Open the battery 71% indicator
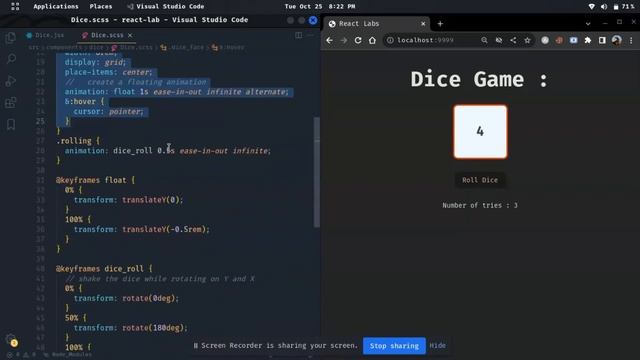 click(624, 7)
